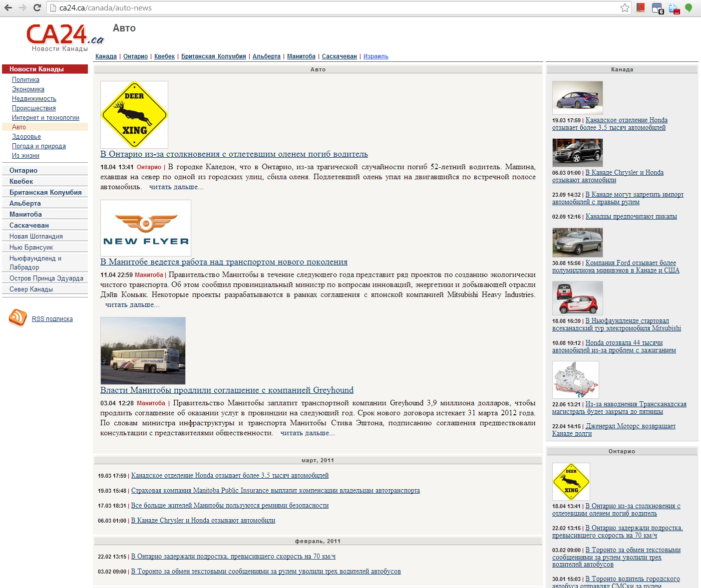Open Интернет и технологии sidebar category
The width and height of the screenshot is (701, 588).
pyautogui.click(x=45, y=118)
